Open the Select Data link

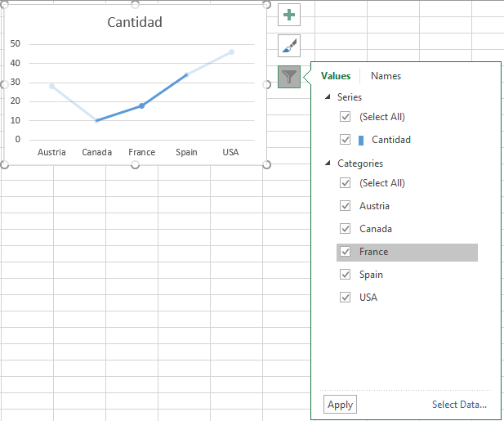pyautogui.click(x=459, y=405)
